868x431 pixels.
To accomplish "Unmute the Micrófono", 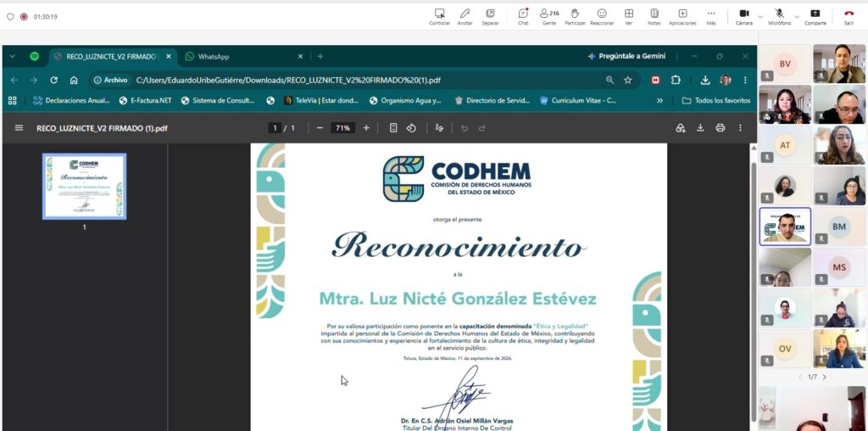I will [779, 16].
